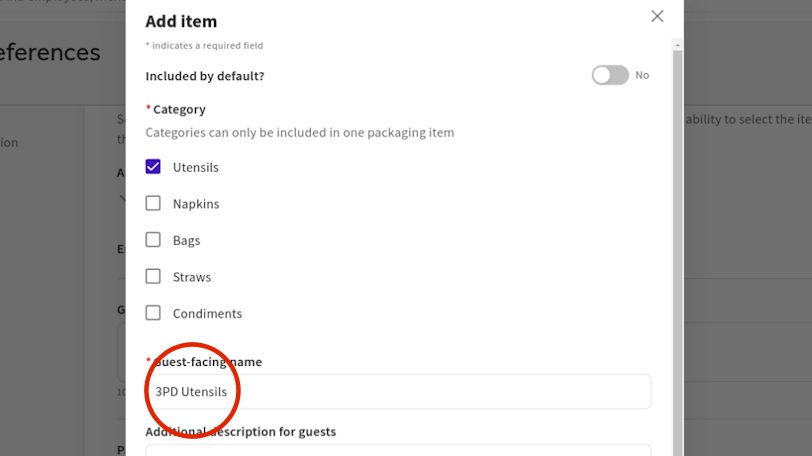Click the 'Category' field heading
The width and height of the screenshot is (812, 456).
tap(179, 109)
